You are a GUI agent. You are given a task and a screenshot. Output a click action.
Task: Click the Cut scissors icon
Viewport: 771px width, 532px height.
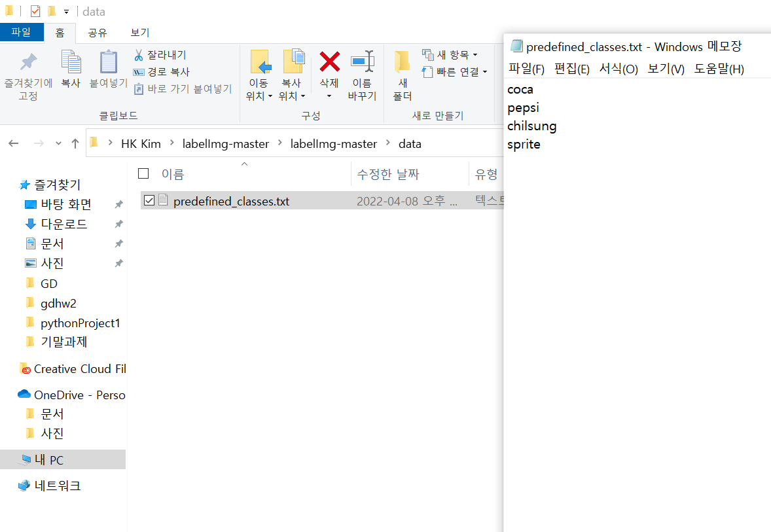pos(139,55)
